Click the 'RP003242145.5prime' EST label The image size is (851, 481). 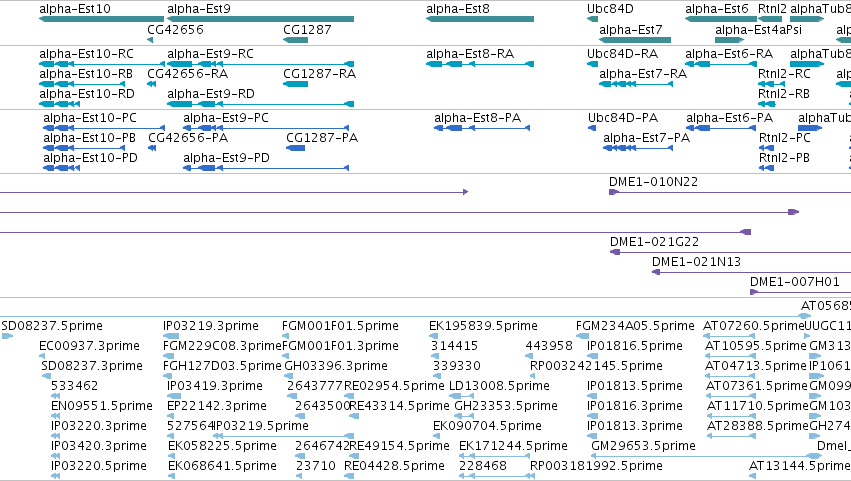(596, 366)
